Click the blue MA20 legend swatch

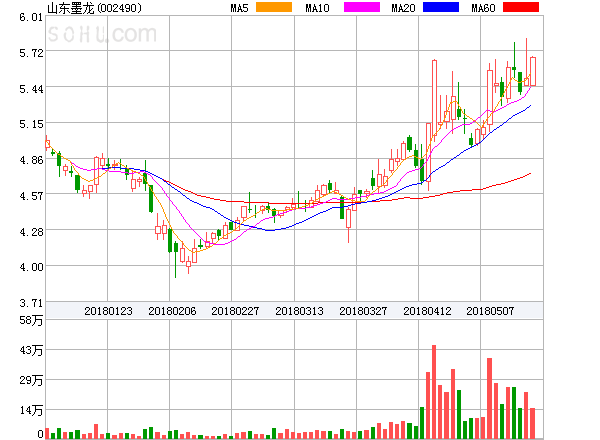point(441,7)
